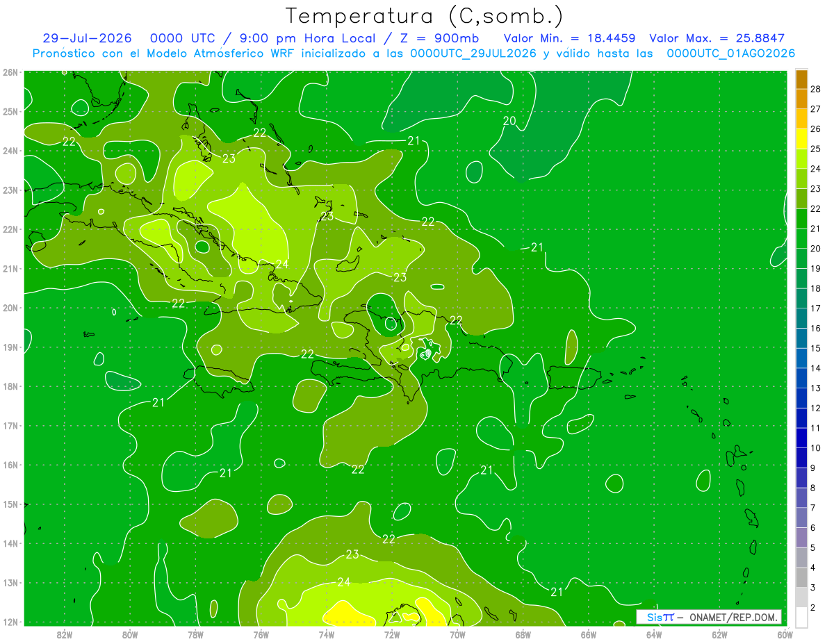Pick the blue color bar segment between 12 and 13
Viewport: 834px width, 644px height.
(801, 398)
